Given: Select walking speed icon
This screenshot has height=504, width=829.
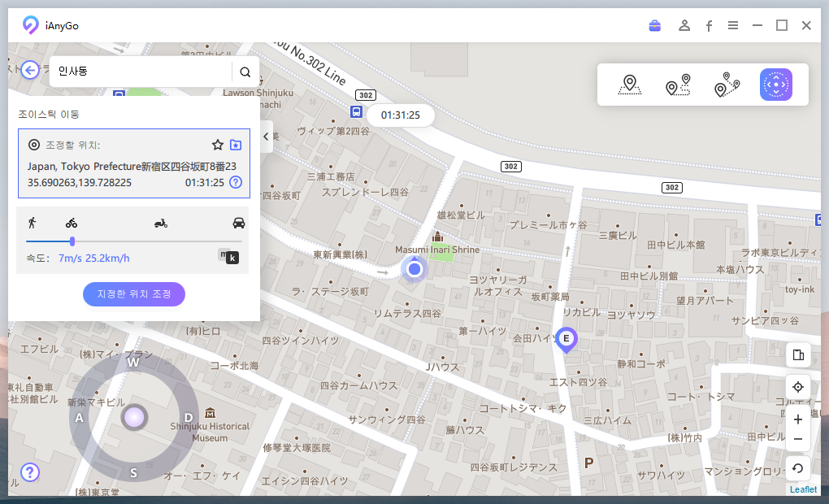Looking at the screenshot, I should 33,223.
